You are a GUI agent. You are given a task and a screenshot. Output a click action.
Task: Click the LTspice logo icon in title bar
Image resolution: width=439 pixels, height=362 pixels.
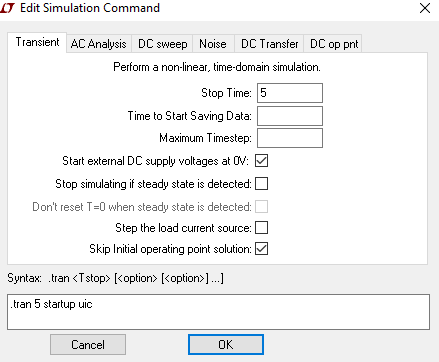[7, 8]
